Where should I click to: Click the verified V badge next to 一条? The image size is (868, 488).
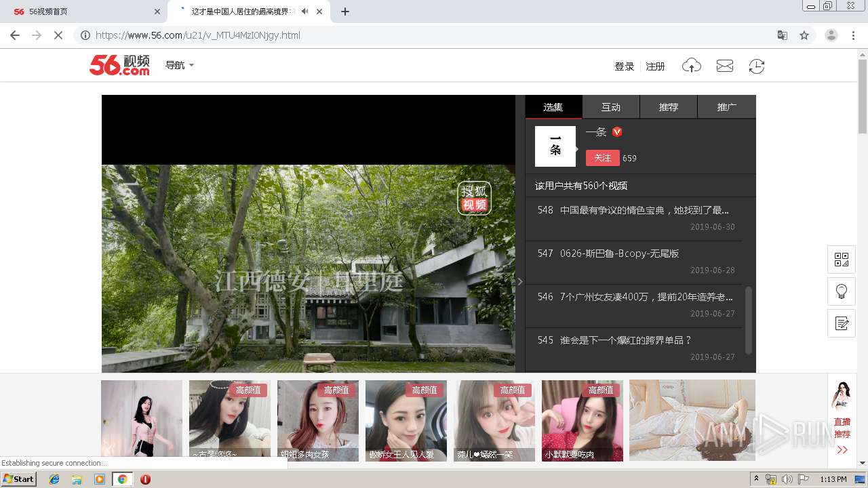(x=617, y=131)
